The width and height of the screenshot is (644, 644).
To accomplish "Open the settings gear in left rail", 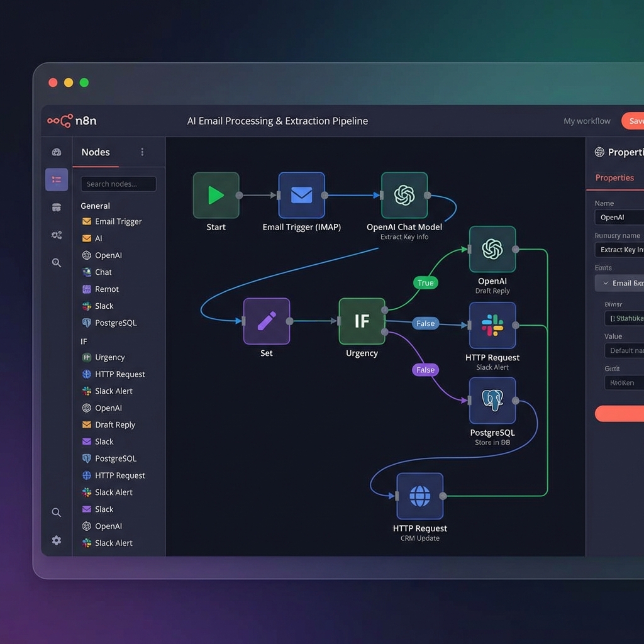I will [x=56, y=540].
